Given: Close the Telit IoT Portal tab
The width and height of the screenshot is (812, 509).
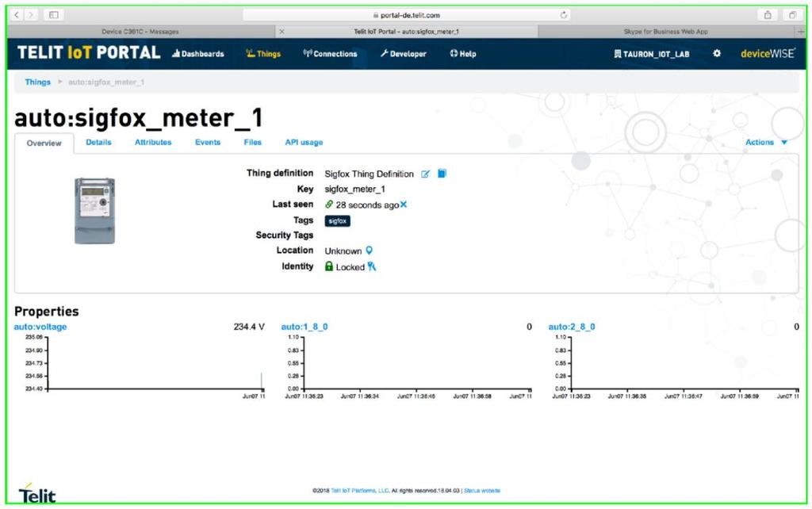Looking at the screenshot, I should [282, 32].
